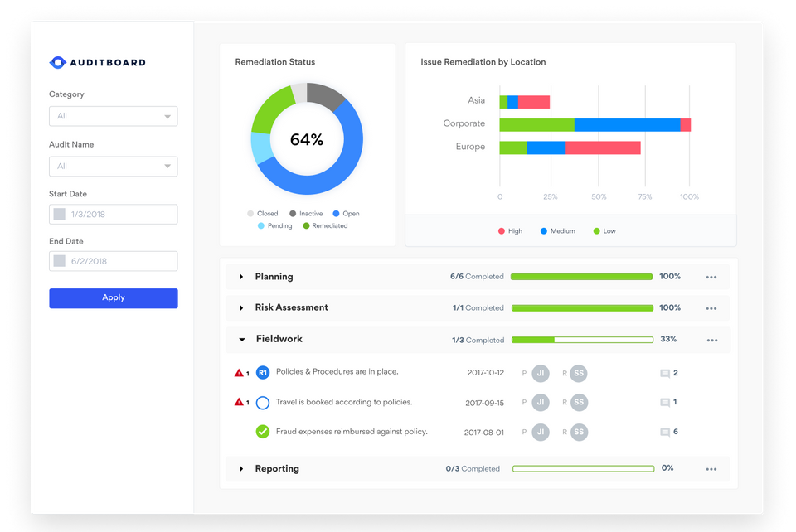Click the AuditBoard logo icon
Image resolution: width=796 pixels, height=532 pixels.
click(x=58, y=62)
